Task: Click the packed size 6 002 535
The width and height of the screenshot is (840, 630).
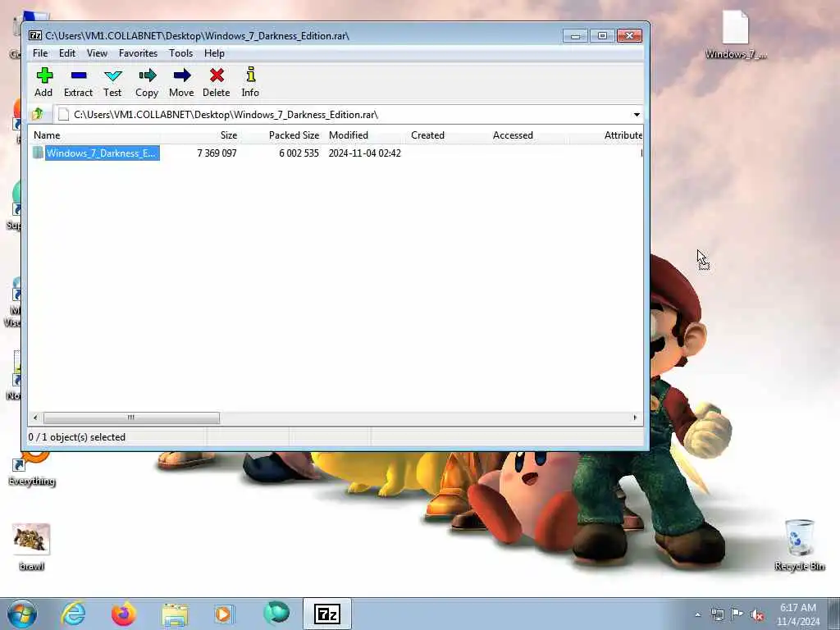Action: point(299,153)
